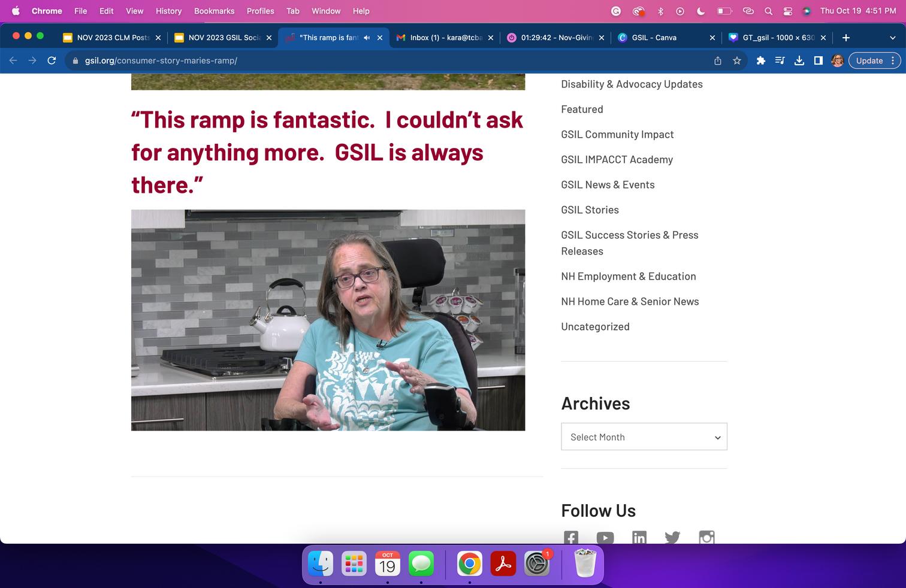Viewport: 906px width, 588px height.
Task: Open Spotlight search in menu bar
Action: (x=768, y=11)
